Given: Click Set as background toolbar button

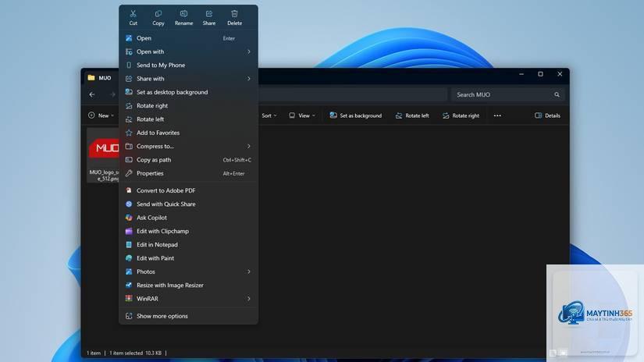Looking at the screenshot, I should [x=356, y=115].
